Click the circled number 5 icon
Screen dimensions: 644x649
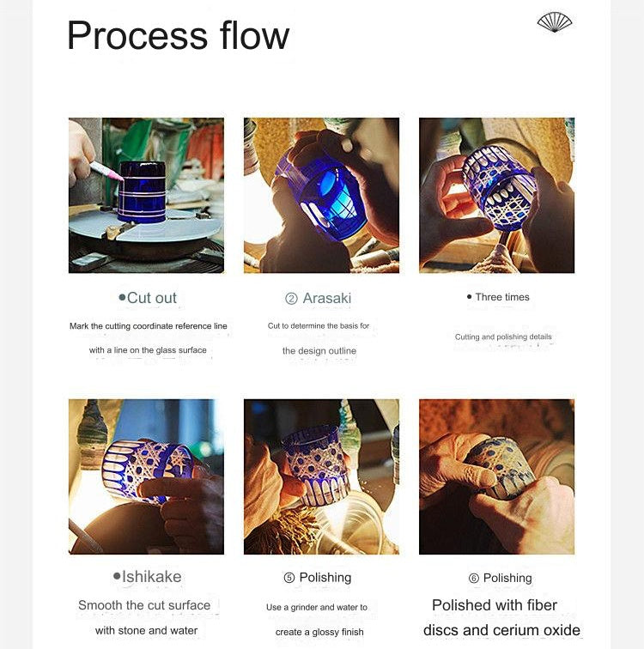click(x=289, y=579)
